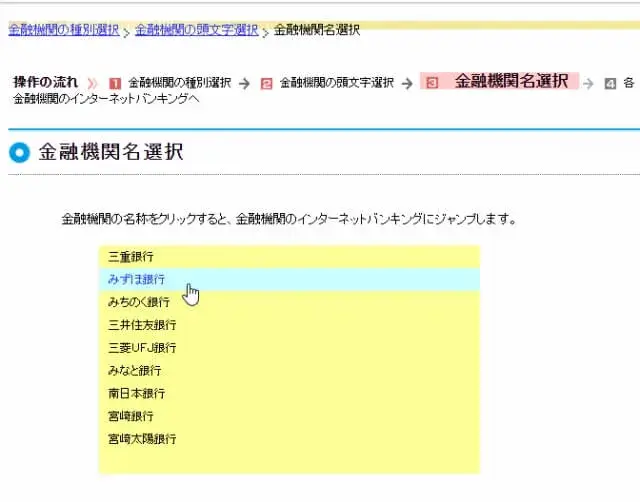Open the 金融機関の種別選択 breadcrumb link

64,30
